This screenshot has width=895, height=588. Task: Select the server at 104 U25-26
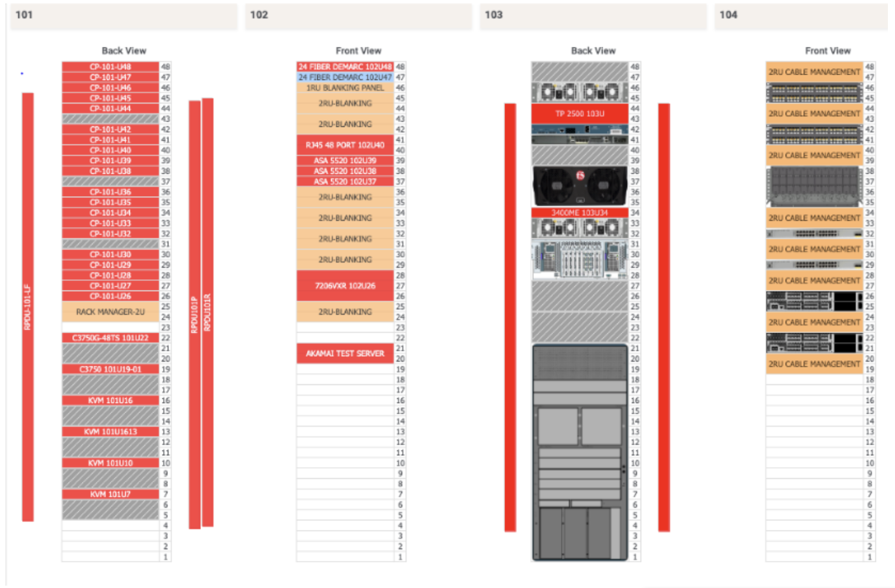(x=814, y=301)
